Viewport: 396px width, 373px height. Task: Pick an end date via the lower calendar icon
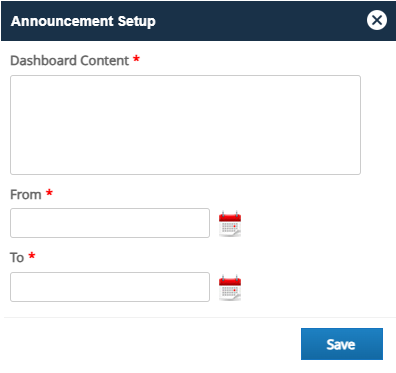click(x=230, y=288)
